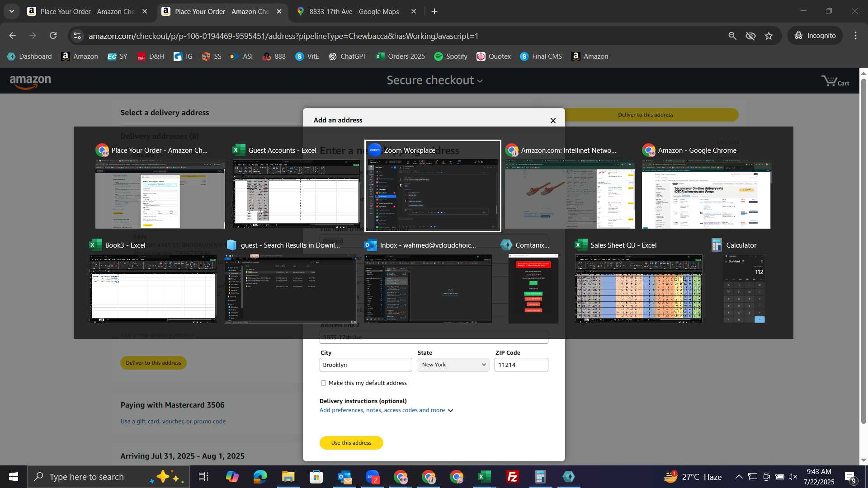
Task: Click the ZIP Code field showing 11214
Action: click(x=521, y=365)
